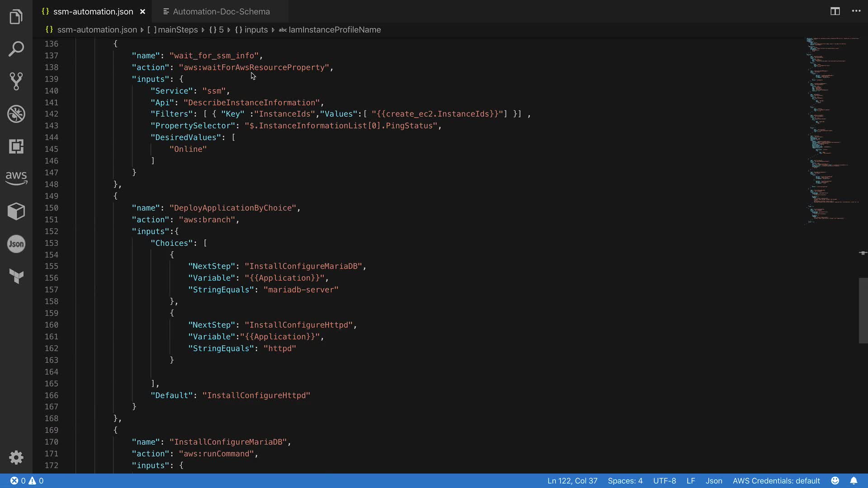
Task: Select IamInstanceProfileName breadcrumb item
Action: tap(335, 30)
